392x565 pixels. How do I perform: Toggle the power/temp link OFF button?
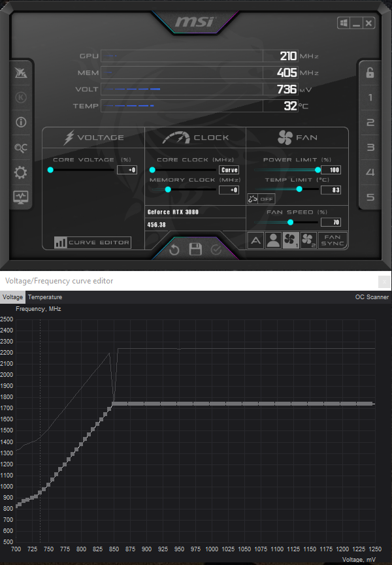[261, 199]
